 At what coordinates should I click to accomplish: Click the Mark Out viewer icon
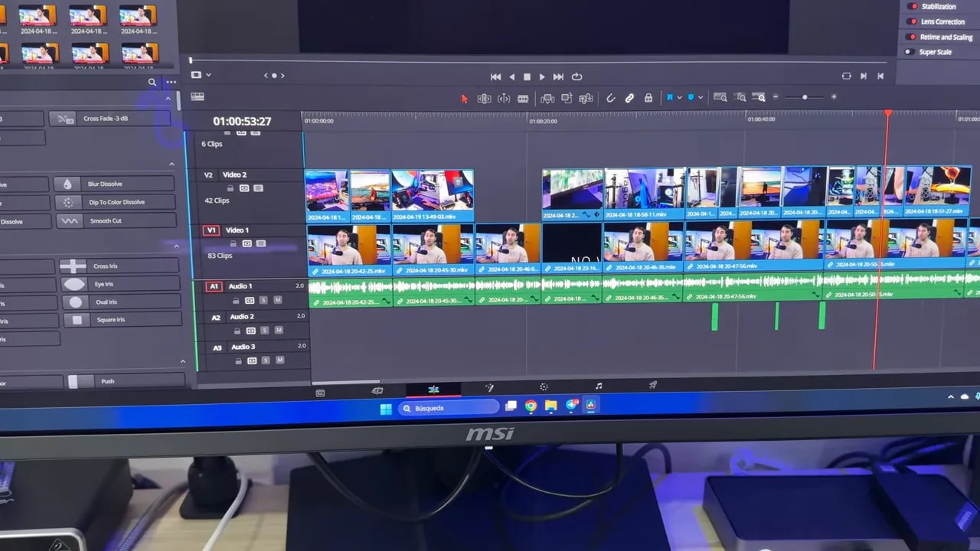[x=880, y=76]
